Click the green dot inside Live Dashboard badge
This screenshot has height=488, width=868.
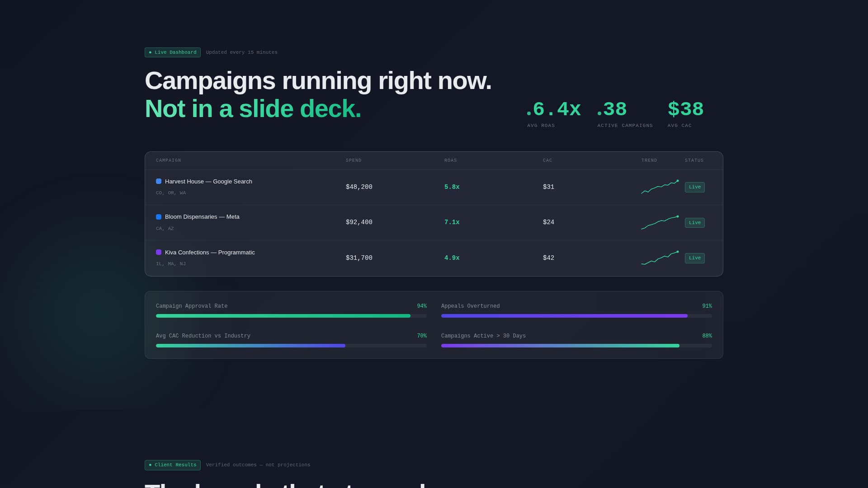click(151, 52)
